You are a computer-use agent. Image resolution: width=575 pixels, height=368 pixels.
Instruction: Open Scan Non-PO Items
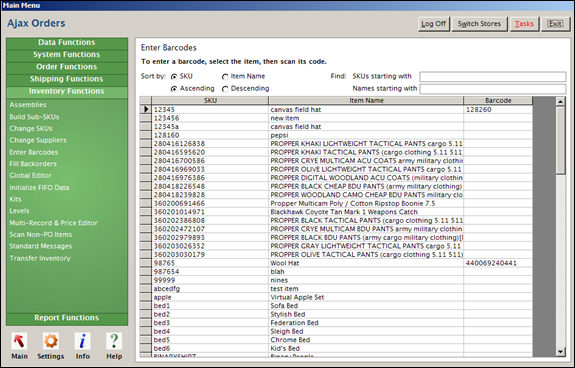41,235
